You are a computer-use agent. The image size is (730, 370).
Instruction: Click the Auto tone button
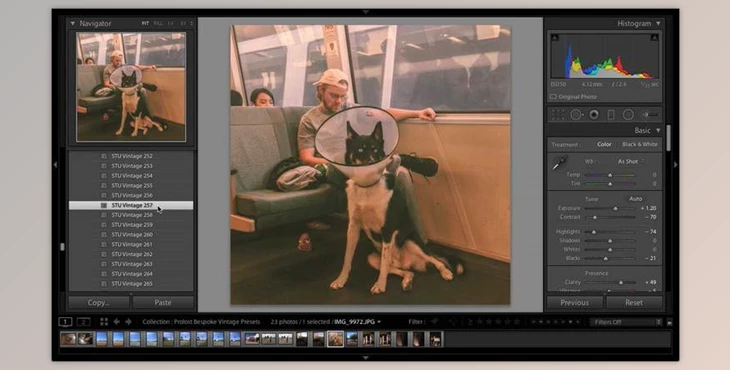[x=635, y=199]
